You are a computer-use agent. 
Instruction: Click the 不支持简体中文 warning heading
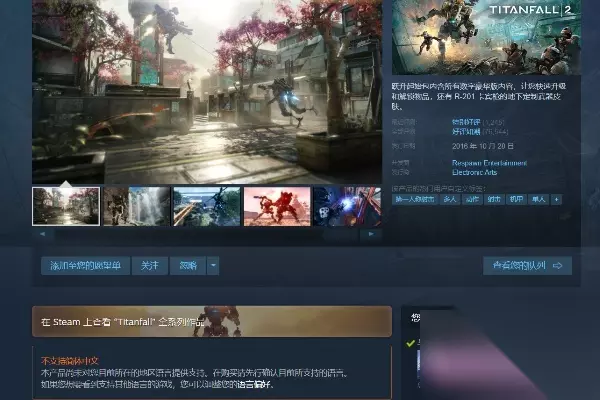pos(70,361)
